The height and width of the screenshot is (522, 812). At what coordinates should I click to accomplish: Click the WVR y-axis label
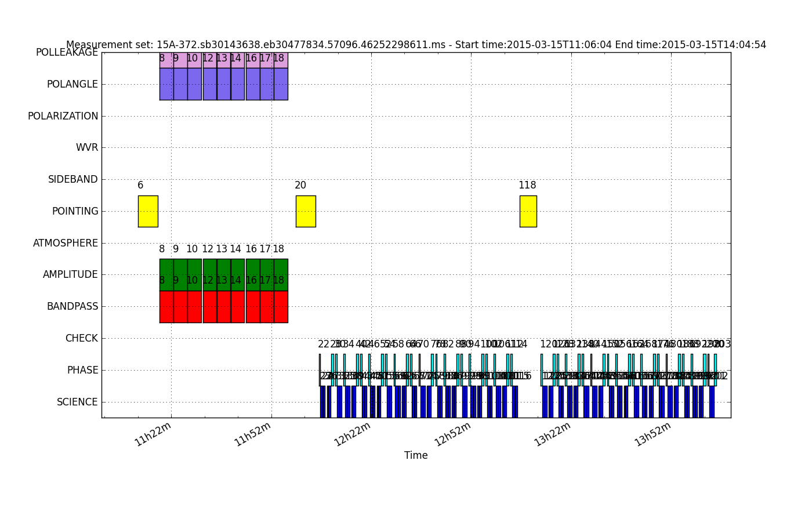pyautogui.click(x=87, y=148)
